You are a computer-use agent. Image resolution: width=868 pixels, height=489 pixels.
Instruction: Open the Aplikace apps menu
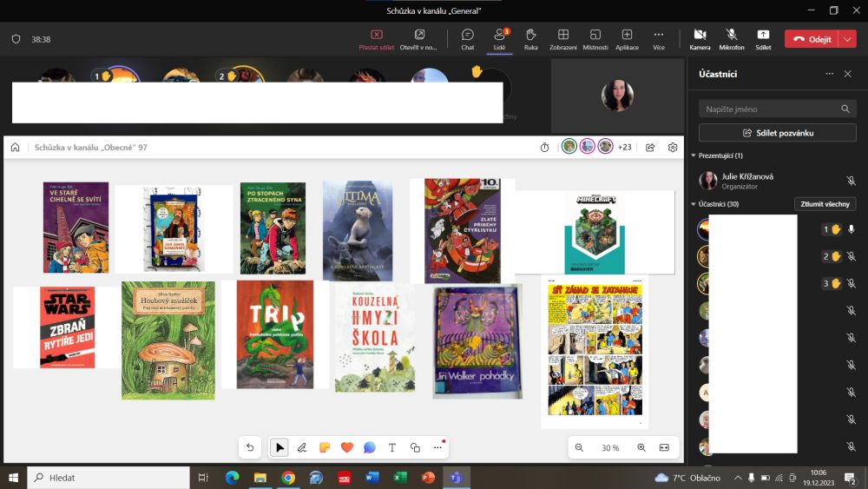628,39
